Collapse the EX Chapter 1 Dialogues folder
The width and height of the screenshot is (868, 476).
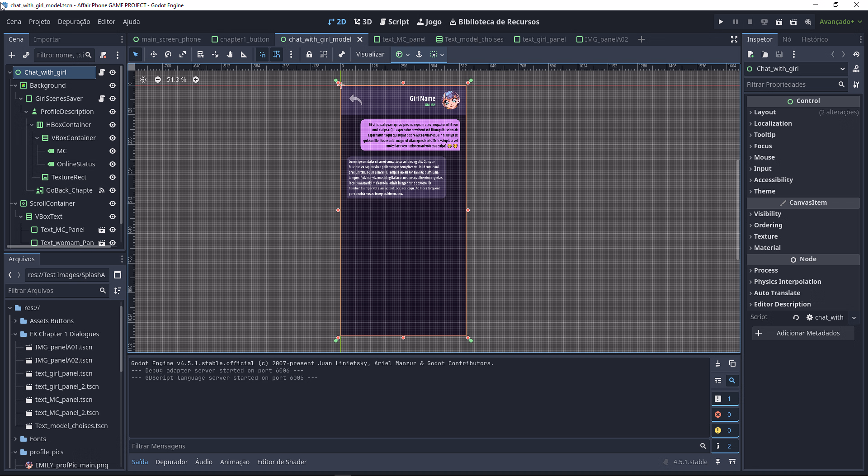point(16,334)
